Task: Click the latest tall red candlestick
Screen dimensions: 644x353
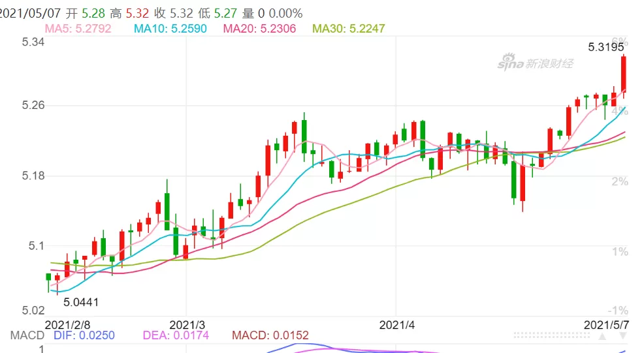Action: point(624,76)
